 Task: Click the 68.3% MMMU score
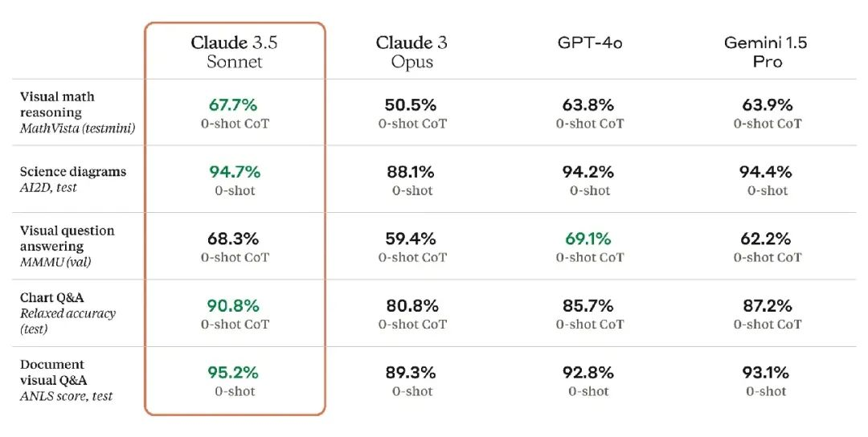click(235, 239)
